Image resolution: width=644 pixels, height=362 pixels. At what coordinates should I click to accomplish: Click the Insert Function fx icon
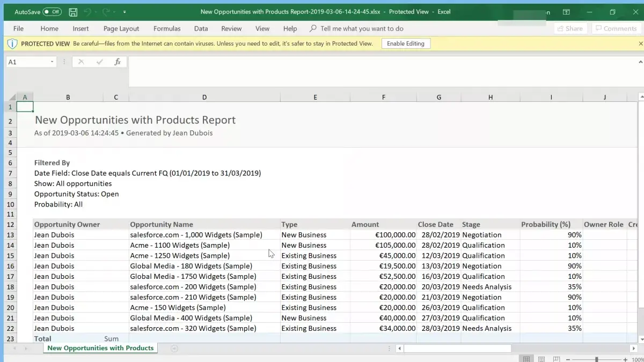pyautogui.click(x=117, y=62)
